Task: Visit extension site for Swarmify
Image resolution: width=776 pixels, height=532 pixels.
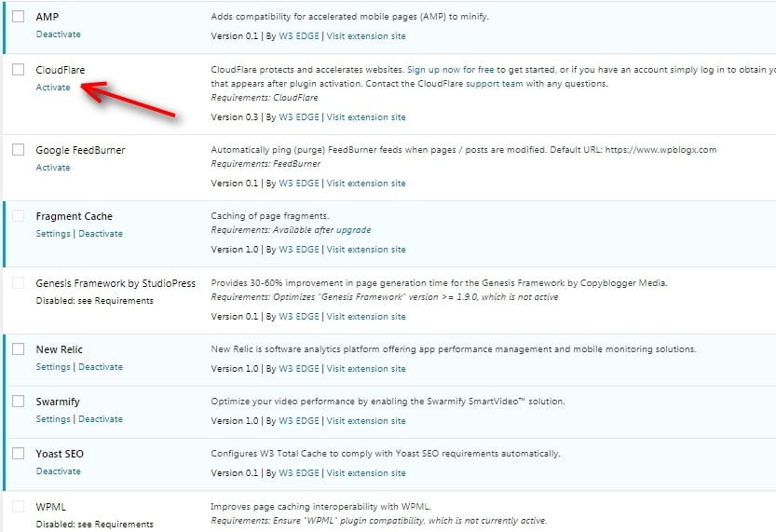Action: pos(366,420)
